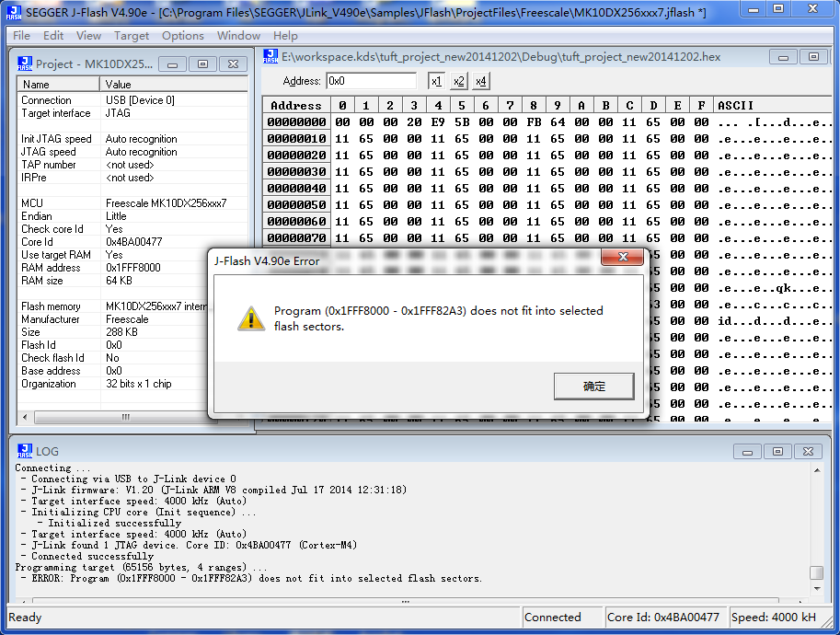This screenshot has width=840, height=635.
Task: Open the File menu
Action: pos(21,35)
